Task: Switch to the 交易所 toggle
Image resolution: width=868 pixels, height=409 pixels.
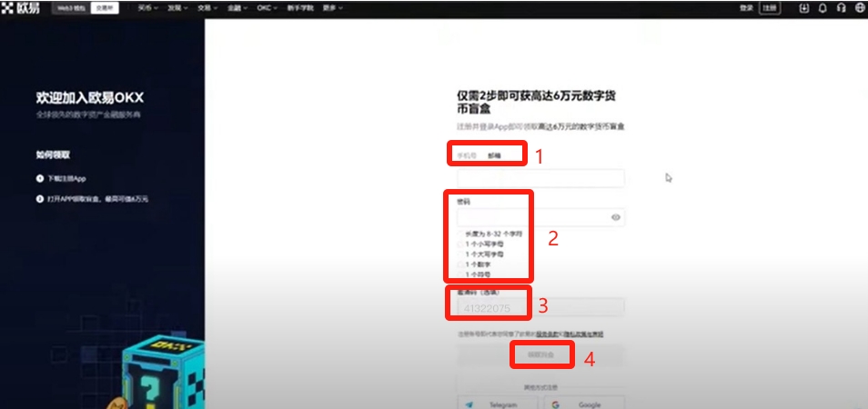Action: [104, 8]
